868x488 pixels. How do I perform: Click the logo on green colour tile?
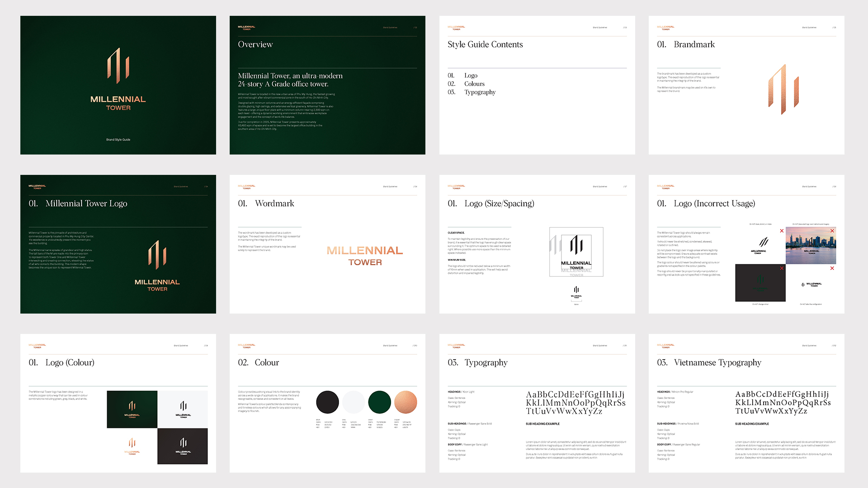132,409
